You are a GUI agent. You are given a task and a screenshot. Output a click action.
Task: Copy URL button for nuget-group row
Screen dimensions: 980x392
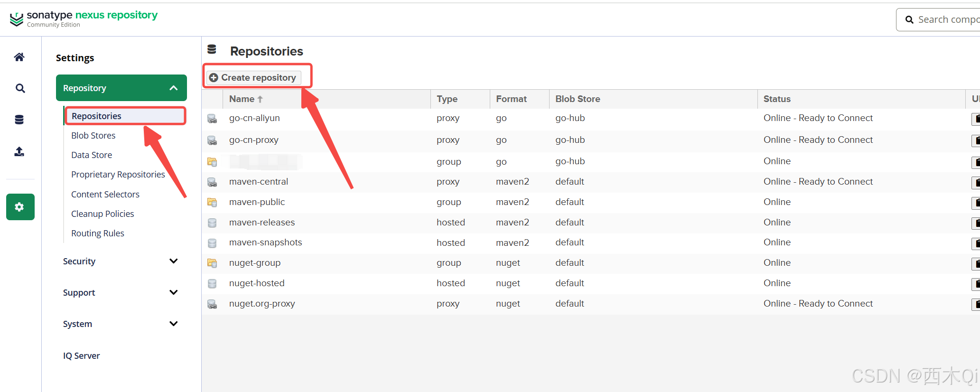[976, 263]
